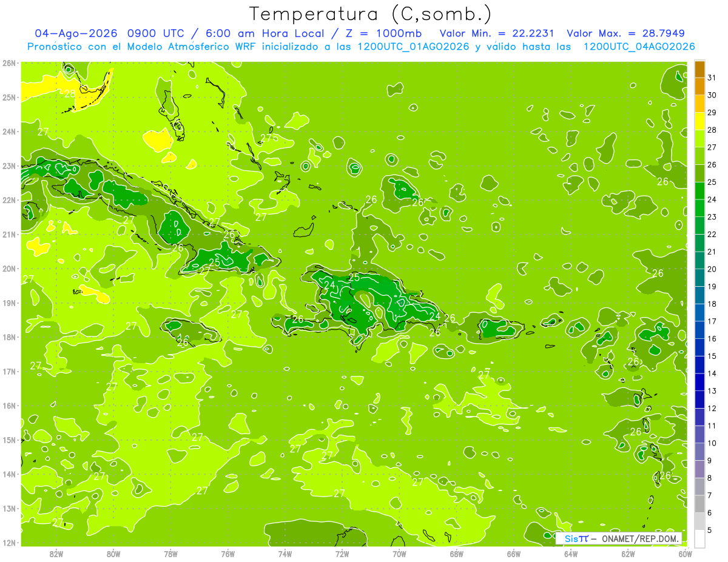Pick the light gray 5–6 colorbar segment
The width and height of the screenshot is (728, 562).
pos(699,521)
